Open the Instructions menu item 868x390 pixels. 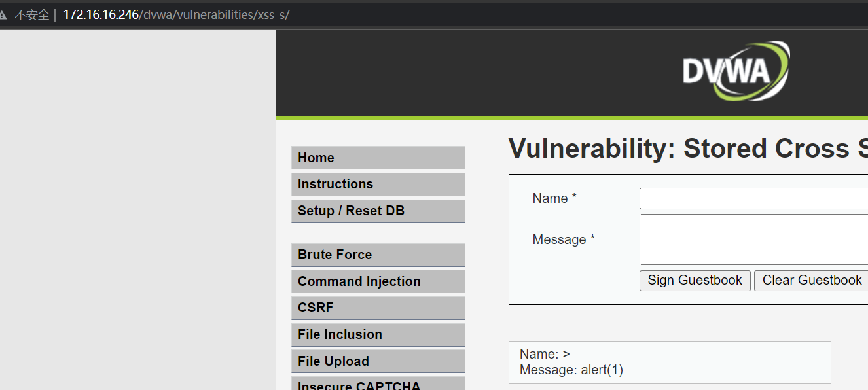[378, 185]
